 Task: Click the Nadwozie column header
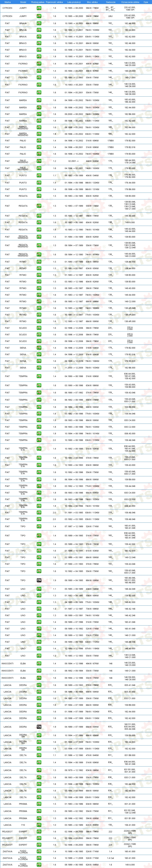(x=110, y=2)
